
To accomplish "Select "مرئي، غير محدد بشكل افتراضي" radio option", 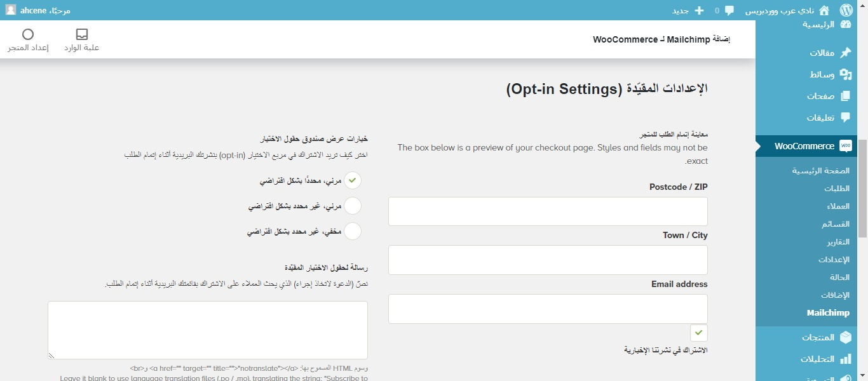I will [x=352, y=206].
